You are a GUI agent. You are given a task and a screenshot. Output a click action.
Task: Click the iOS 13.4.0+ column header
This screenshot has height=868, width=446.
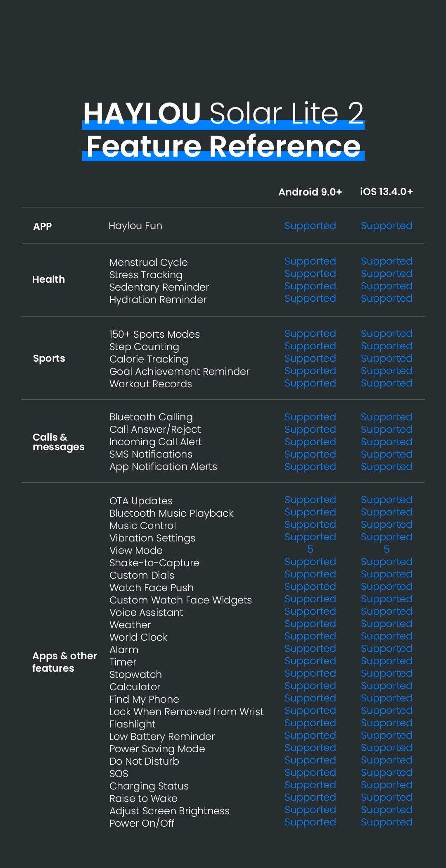[x=386, y=192]
